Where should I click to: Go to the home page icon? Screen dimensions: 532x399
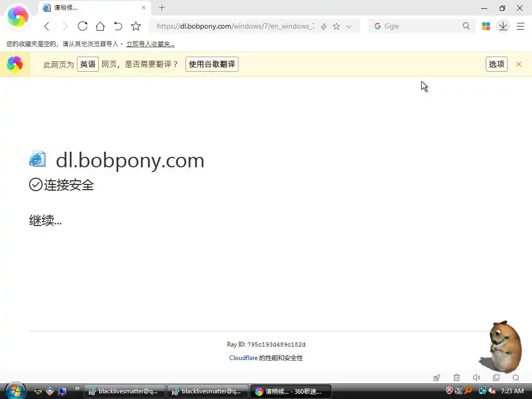pyautogui.click(x=100, y=26)
